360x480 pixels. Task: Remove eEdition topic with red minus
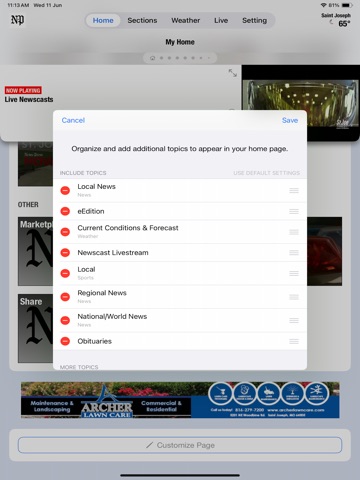65,211
